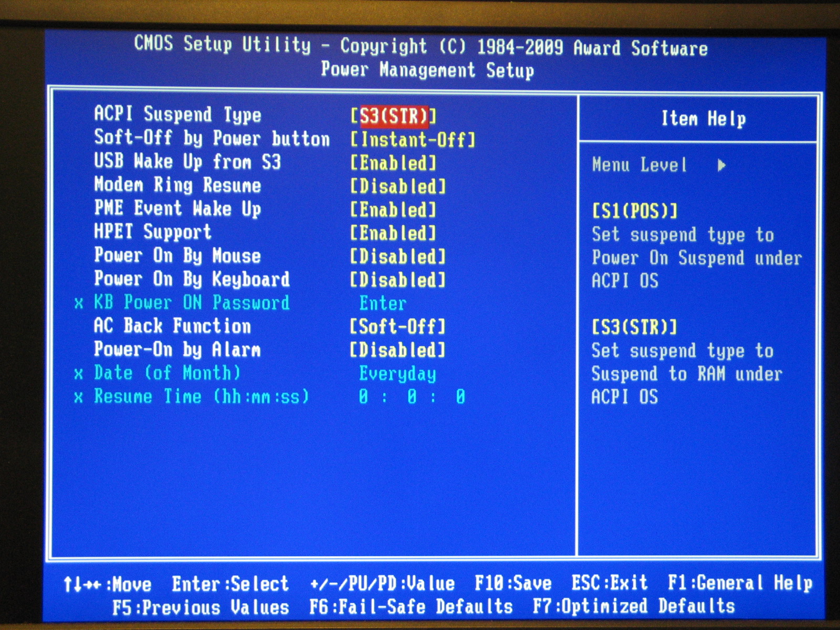The image size is (840, 630).
Task: Toggle HPET Support Enabled value
Action: pyautogui.click(x=393, y=233)
